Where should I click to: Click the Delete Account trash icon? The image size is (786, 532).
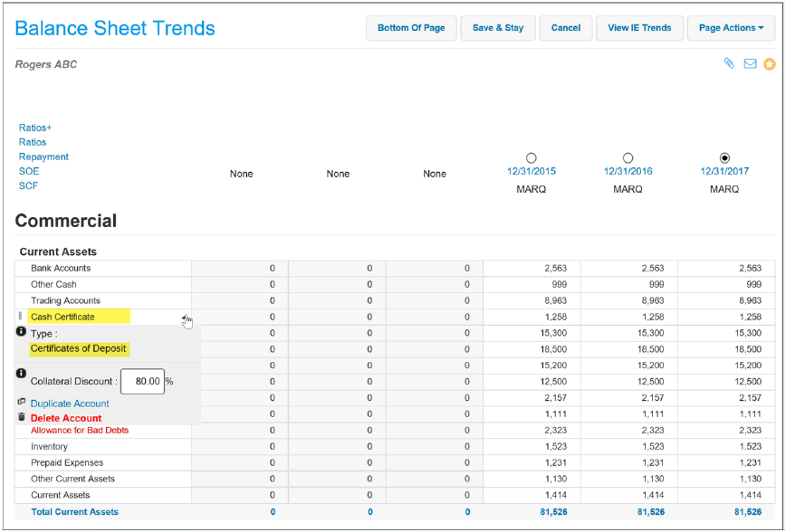click(x=22, y=417)
